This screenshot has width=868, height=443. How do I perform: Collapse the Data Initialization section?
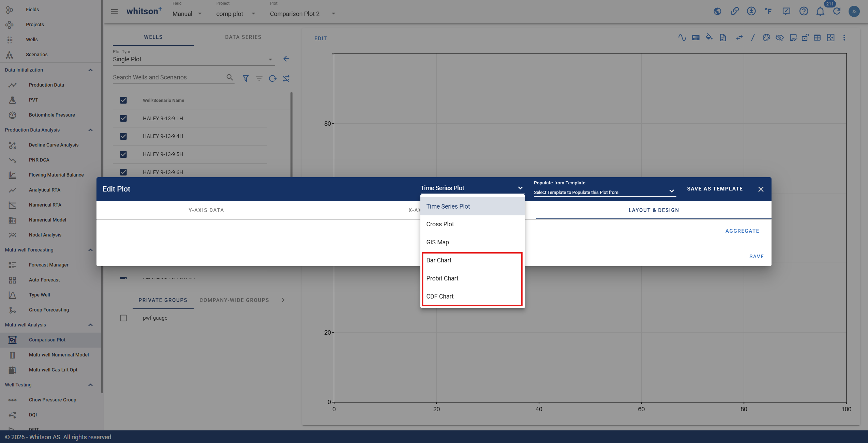90,70
